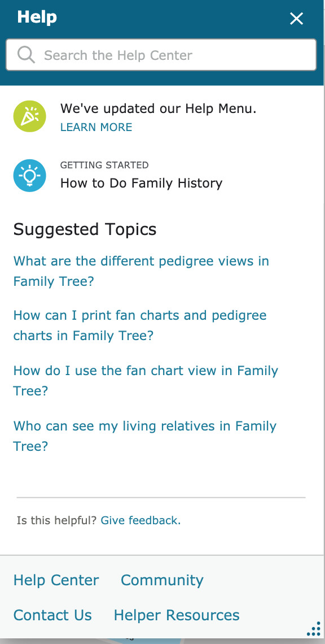Close the Help panel with the X
The height and width of the screenshot is (644, 325).
[296, 19]
